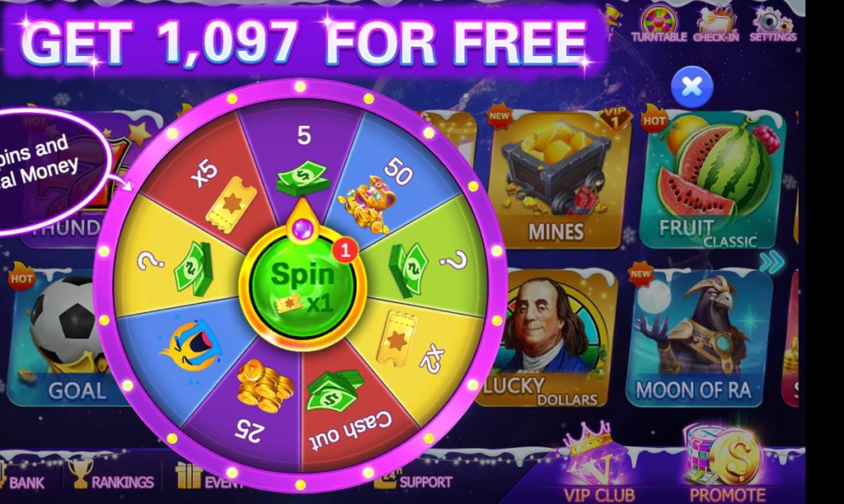The image size is (844, 504).
Task: Launch the Fruit Classic game tile
Action: pos(711,179)
